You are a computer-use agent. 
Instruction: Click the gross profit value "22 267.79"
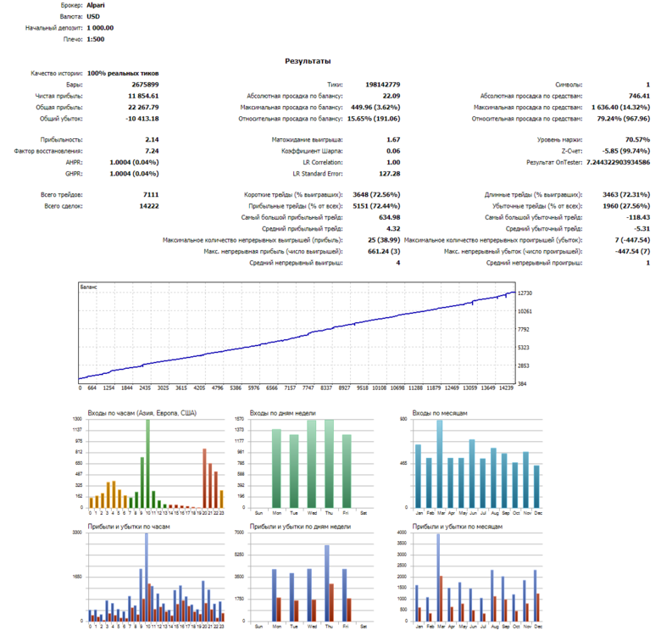click(143, 107)
